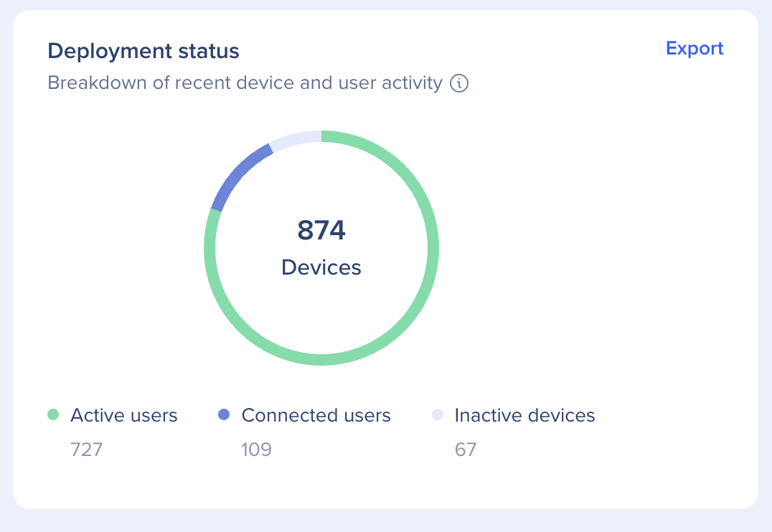
Task: Select the blue Connected users donut segment
Action: 239,176
